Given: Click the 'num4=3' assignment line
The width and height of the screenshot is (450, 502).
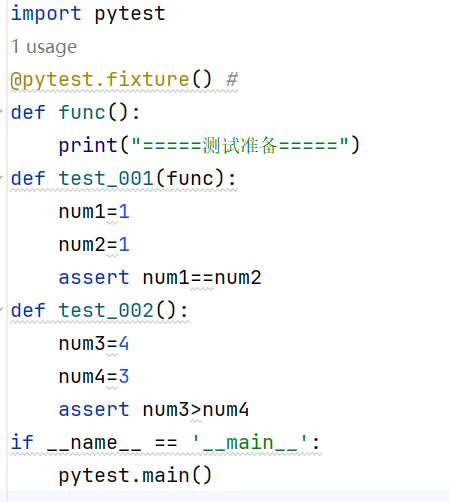Looking at the screenshot, I should click(x=94, y=376).
